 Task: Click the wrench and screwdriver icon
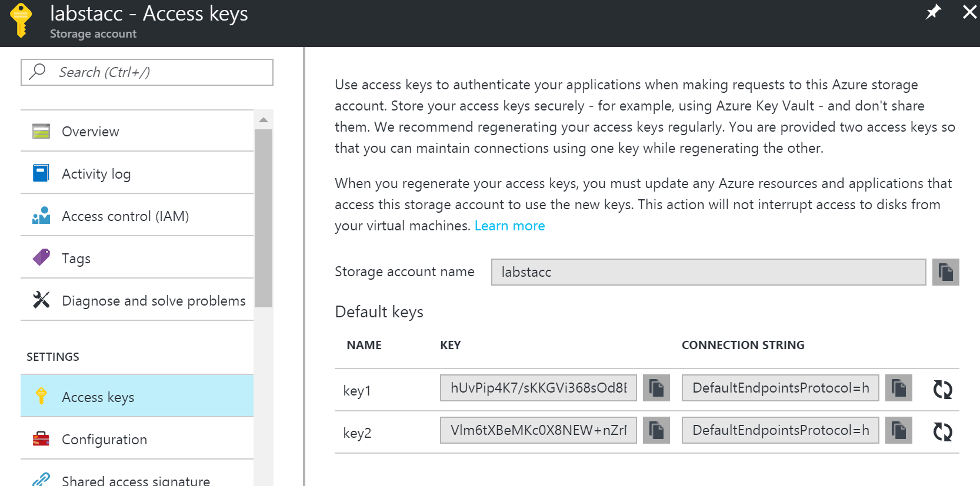click(41, 300)
